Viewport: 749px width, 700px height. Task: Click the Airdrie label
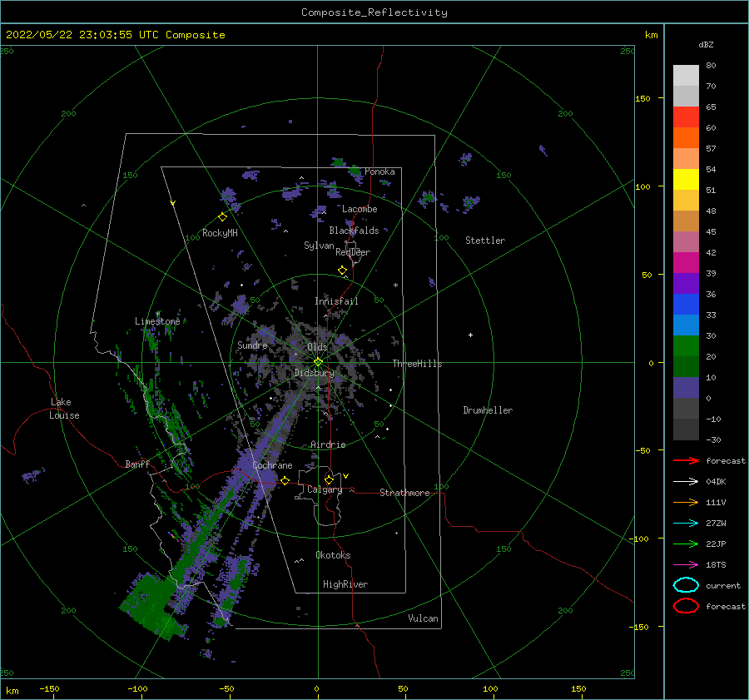click(328, 444)
